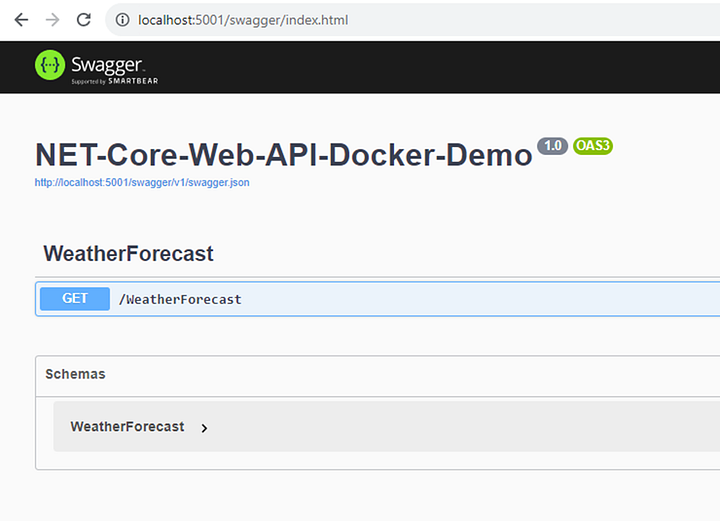
Task: Click the Supported by SMARTBEAR text
Action: click(115, 81)
